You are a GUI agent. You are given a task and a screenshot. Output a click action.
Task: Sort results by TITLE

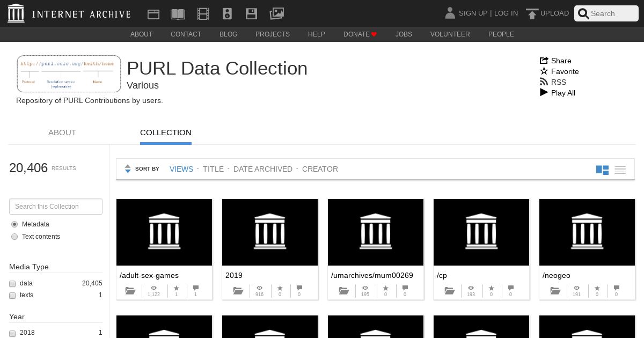(x=213, y=169)
